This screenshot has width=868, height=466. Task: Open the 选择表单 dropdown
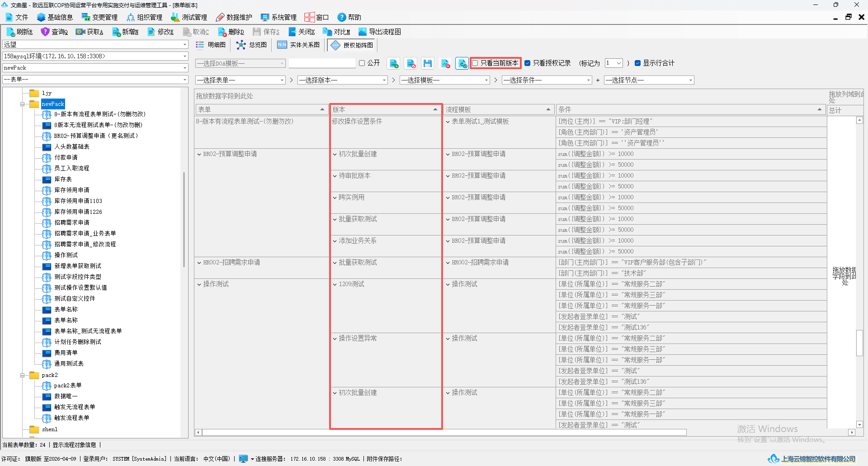pos(241,80)
